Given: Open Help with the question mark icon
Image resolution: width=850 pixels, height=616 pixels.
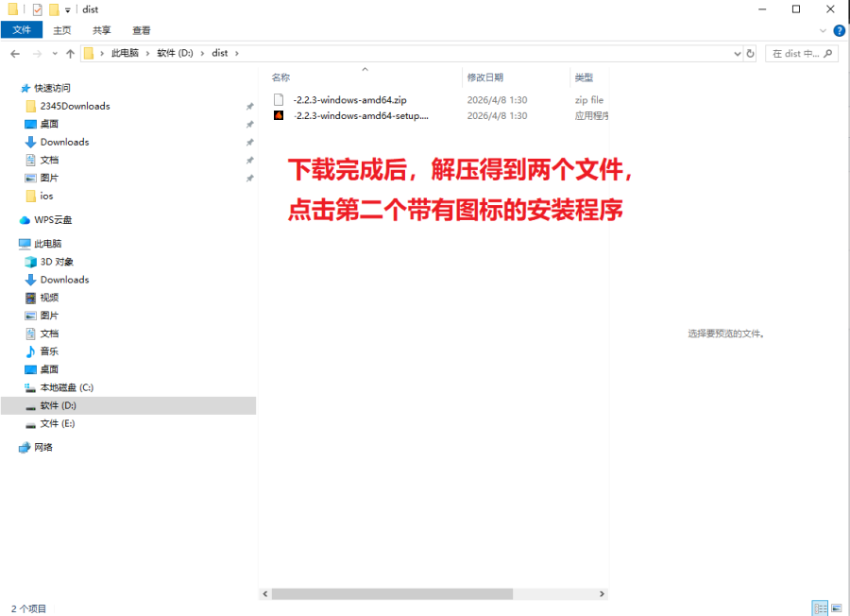Looking at the screenshot, I should point(840,31).
